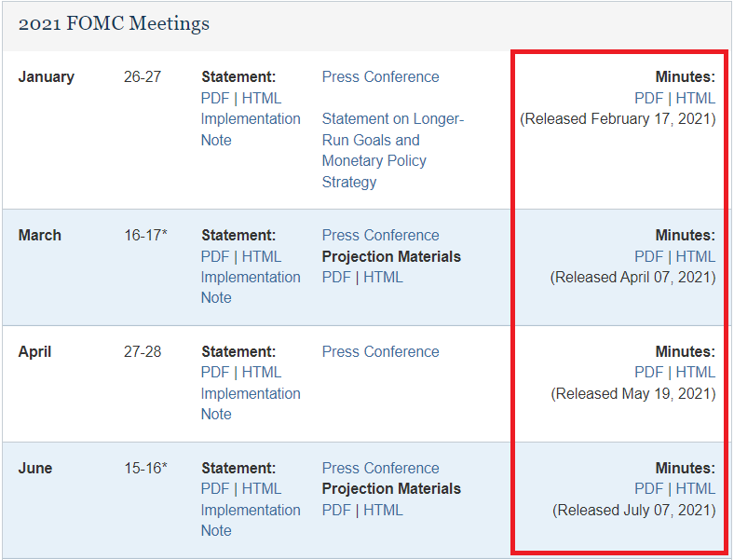This screenshot has height=560, width=734.
Task: Open March Press Conference link
Action: pyautogui.click(x=380, y=236)
